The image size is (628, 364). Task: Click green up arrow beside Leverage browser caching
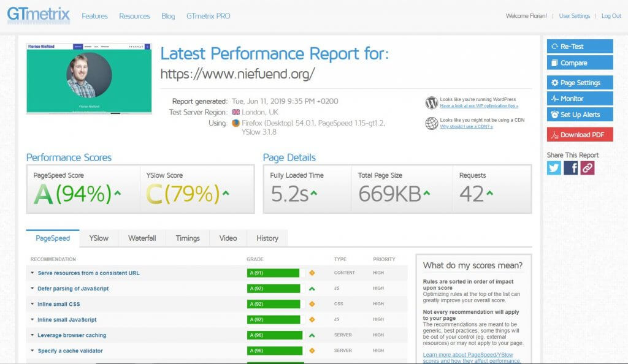312,335
